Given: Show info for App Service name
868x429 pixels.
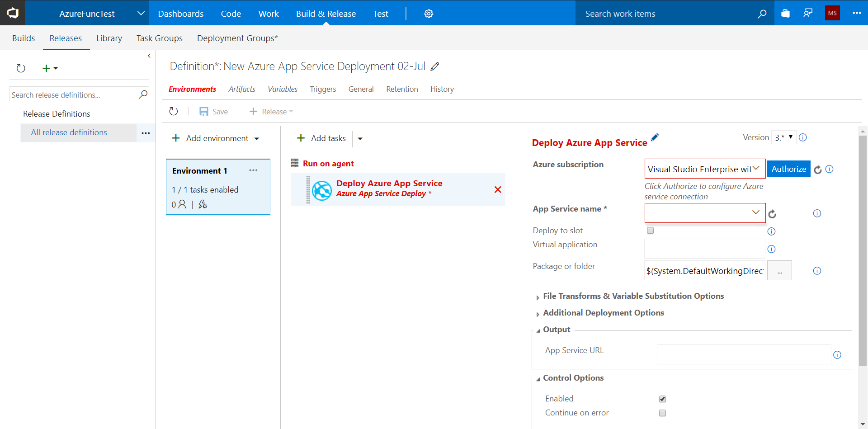Looking at the screenshot, I should pos(817,213).
